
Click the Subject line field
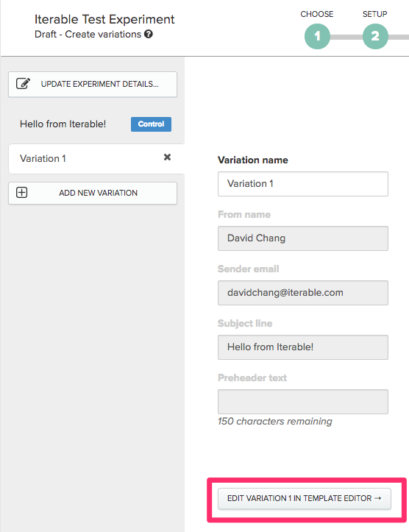coord(303,347)
